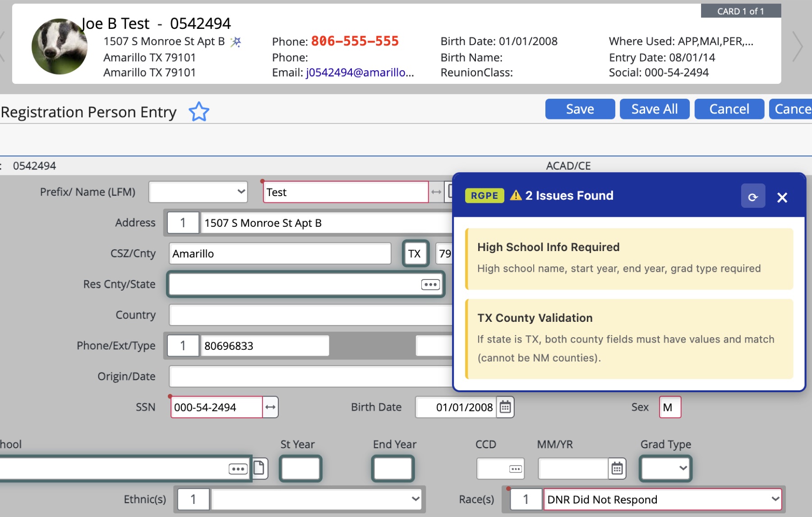Click the SSN field 000-54-2494
This screenshot has height=517, width=812.
coord(217,407)
